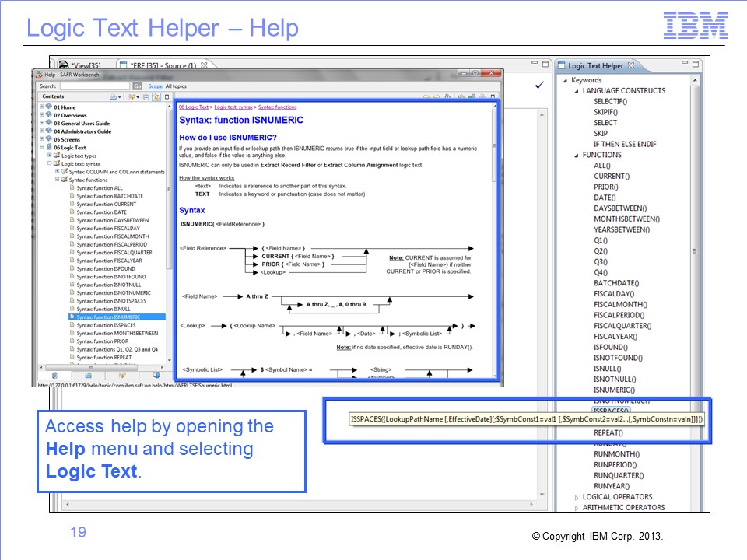Switch to Bookmarks tab icon at bottom
Image resolution: width=747 pixels, height=560 pixels.
coord(156,375)
